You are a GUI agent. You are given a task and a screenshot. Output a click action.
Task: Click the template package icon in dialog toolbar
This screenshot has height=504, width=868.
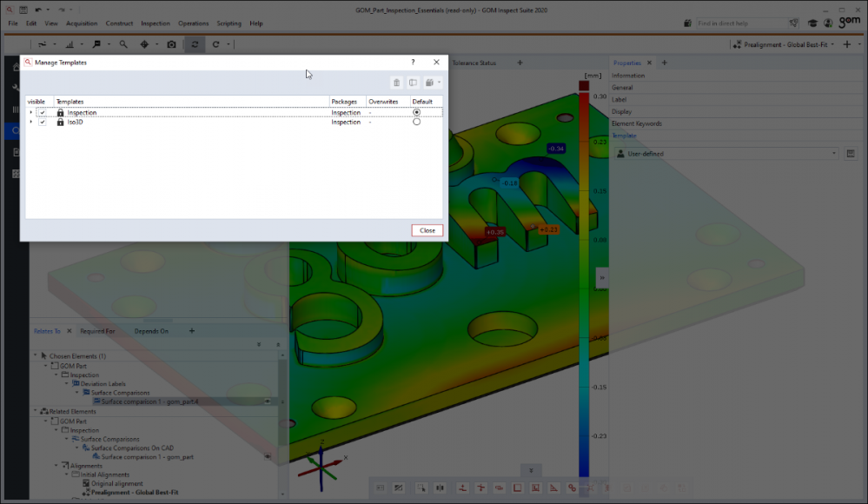(429, 83)
